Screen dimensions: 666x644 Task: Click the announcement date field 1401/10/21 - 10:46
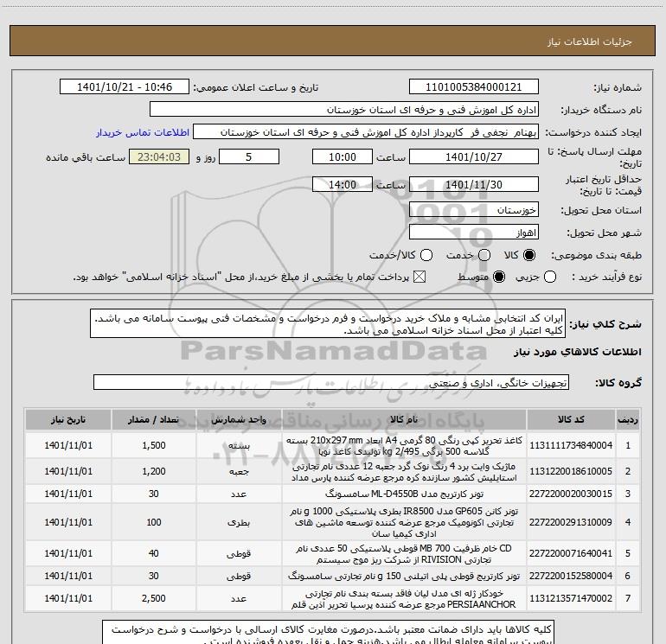coord(125,87)
